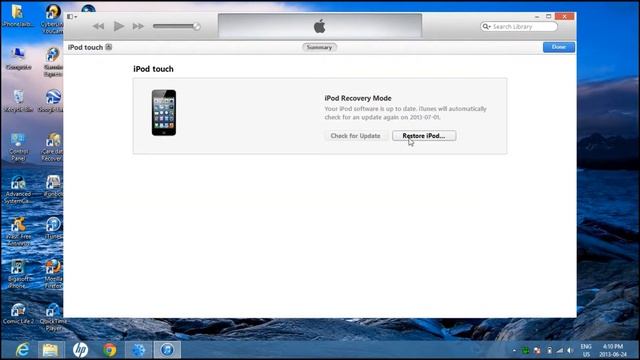Open the Recycle Bin desktop icon
The width and height of the screenshot is (640, 360).
pyautogui.click(x=18, y=101)
